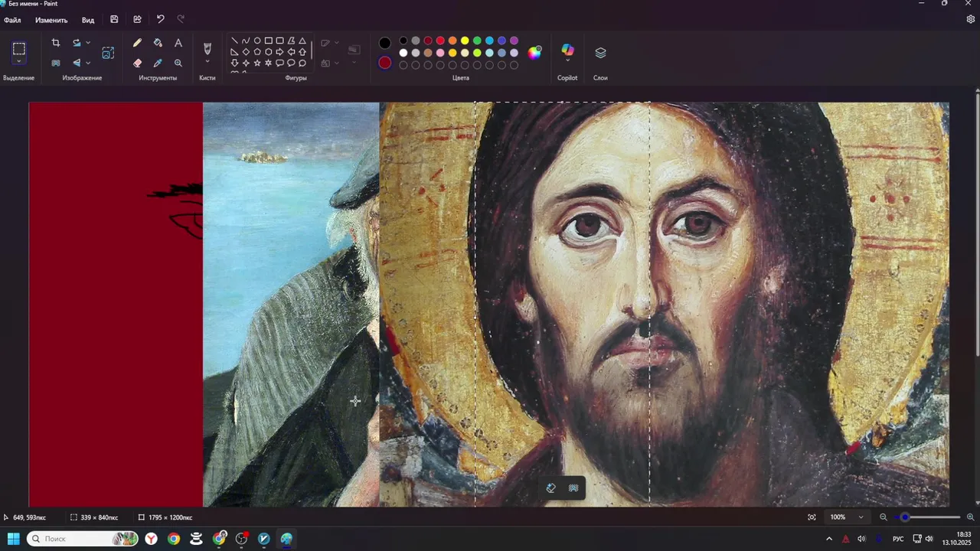Open the Файл menu

[12, 20]
